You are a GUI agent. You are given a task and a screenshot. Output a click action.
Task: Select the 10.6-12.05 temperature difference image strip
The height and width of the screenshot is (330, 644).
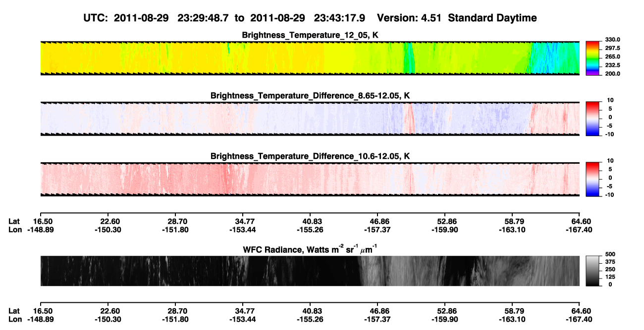pos(310,179)
